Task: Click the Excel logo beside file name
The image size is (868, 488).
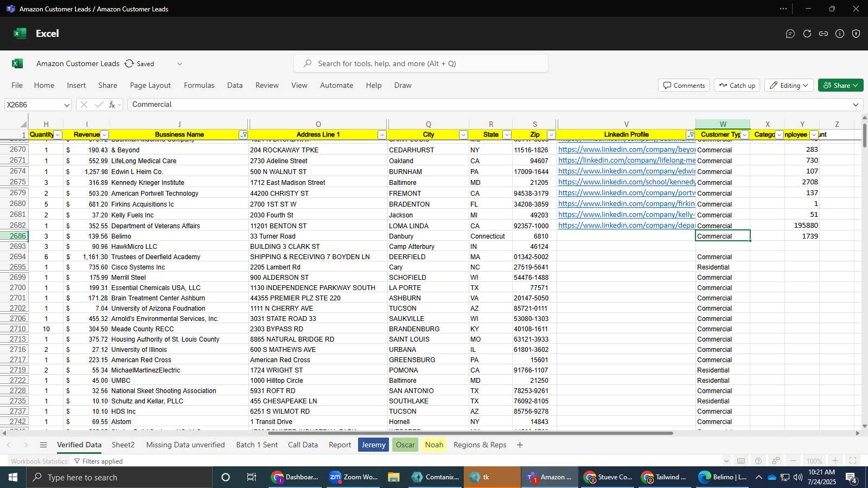Action: (17, 63)
